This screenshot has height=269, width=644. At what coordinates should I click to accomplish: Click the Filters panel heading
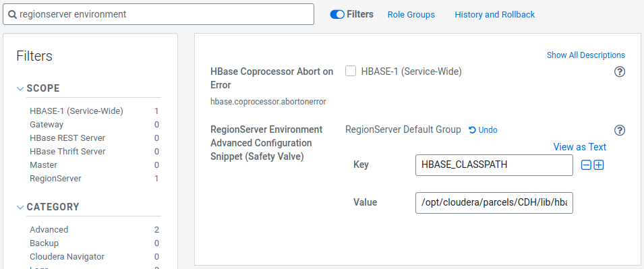pos(34,56)
